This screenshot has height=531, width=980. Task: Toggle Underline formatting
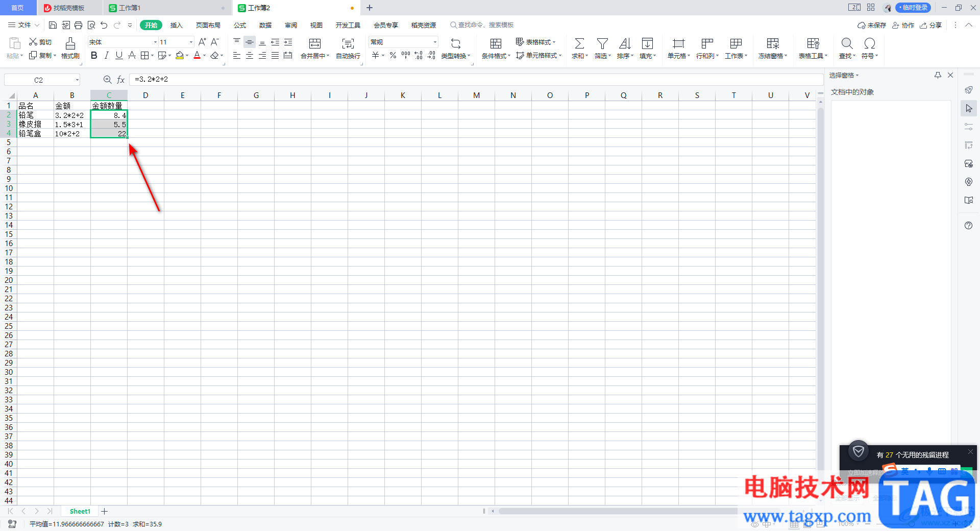click(119, 55)
